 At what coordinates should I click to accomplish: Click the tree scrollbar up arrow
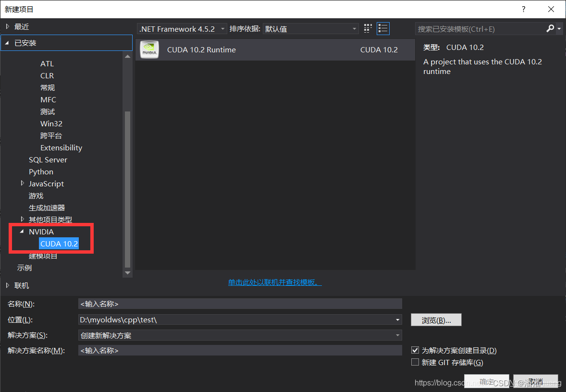127,56
